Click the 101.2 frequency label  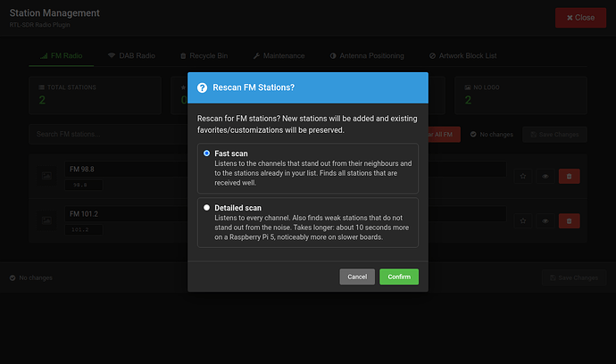point(84,229)
